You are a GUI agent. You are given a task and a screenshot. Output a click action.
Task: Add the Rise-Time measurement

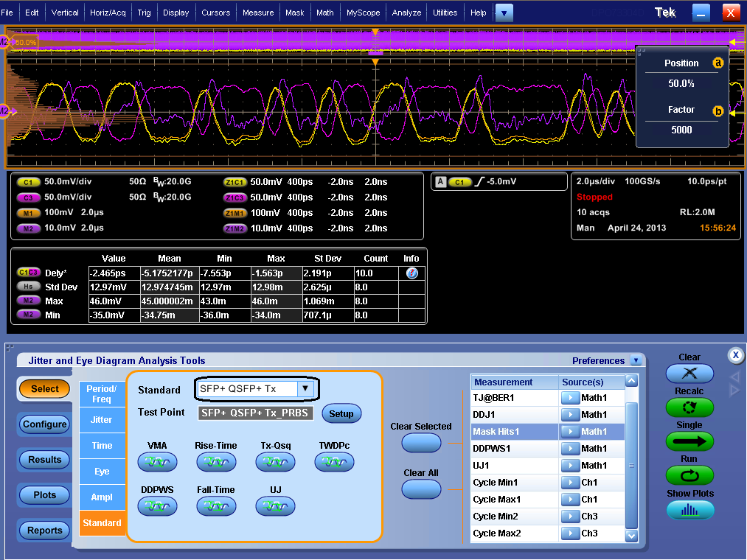click(216, 461)
